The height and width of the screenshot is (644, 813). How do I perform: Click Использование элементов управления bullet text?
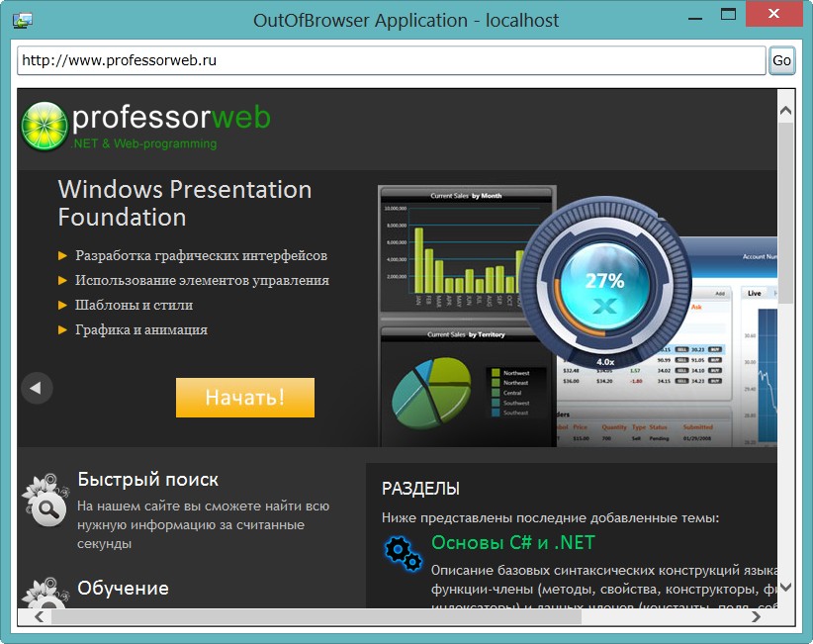coord(202,281)
